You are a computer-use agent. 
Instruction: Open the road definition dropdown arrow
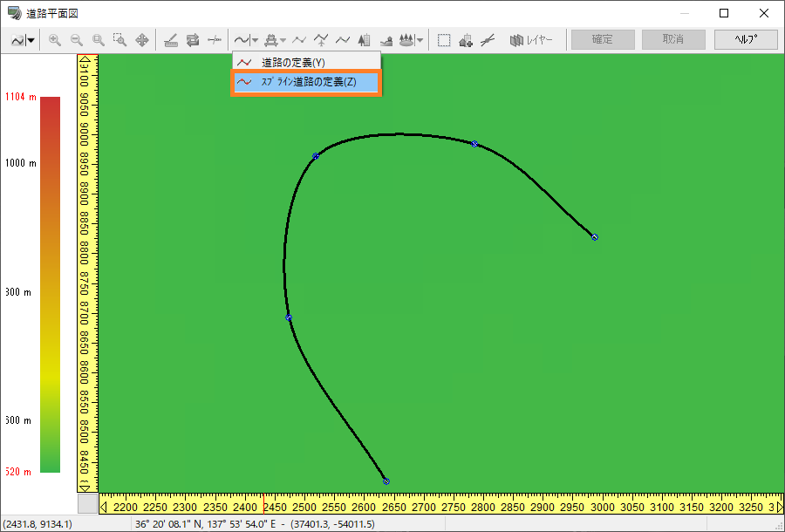pos(255,40)
